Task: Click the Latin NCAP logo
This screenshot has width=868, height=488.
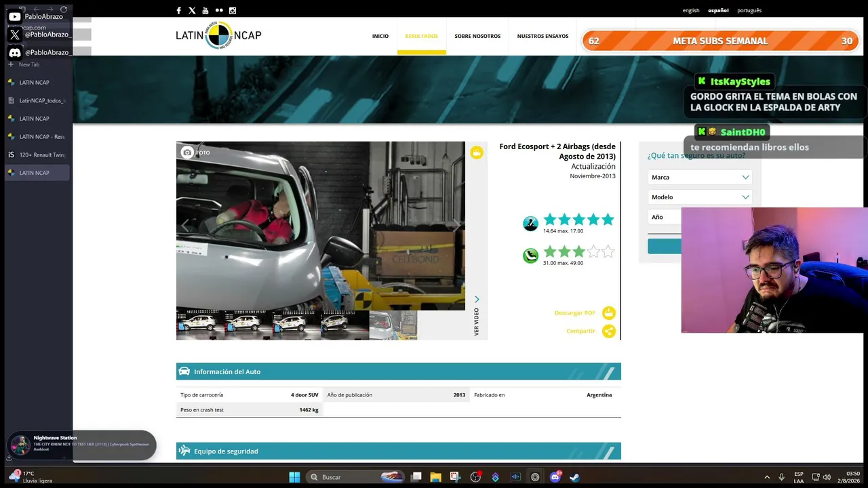Action: coord(218,35)
